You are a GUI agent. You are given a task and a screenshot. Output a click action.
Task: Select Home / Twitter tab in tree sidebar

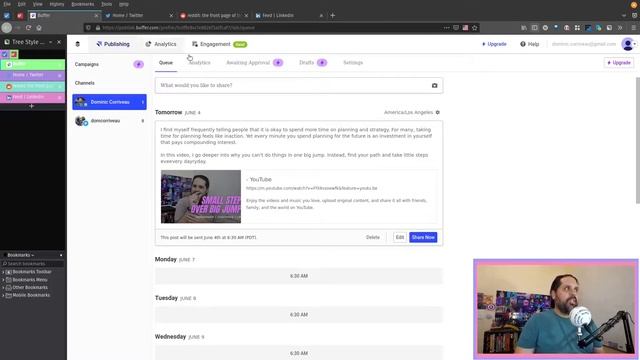33,75
